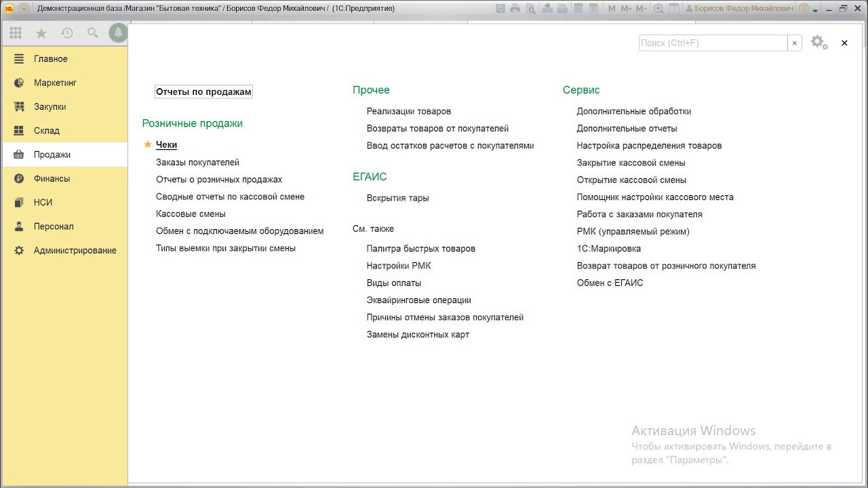868x488 pixels.
Task: Open Сводные отчеты по кассовой смене
Action: [x=230, y=197]
